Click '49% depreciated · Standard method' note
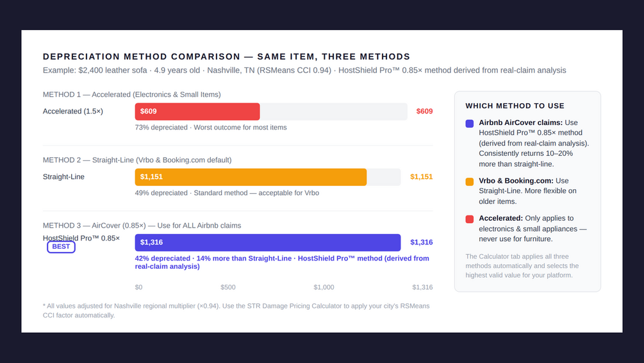This screenshot has height=363, width=644. click(x=227, y=193)
